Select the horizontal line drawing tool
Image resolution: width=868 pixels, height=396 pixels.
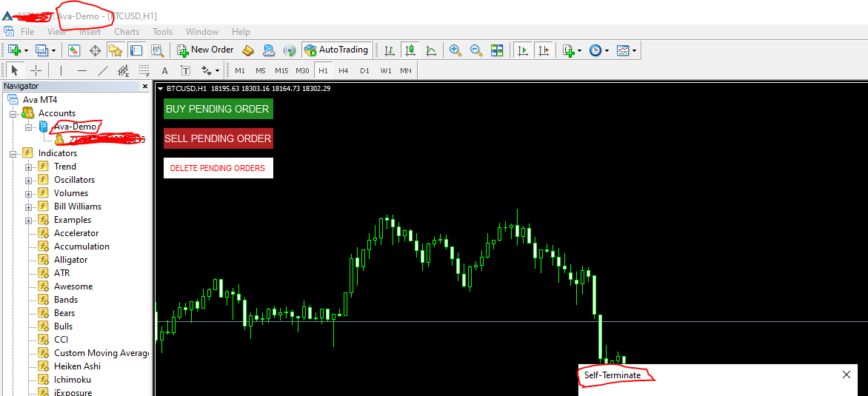[82, 71]
